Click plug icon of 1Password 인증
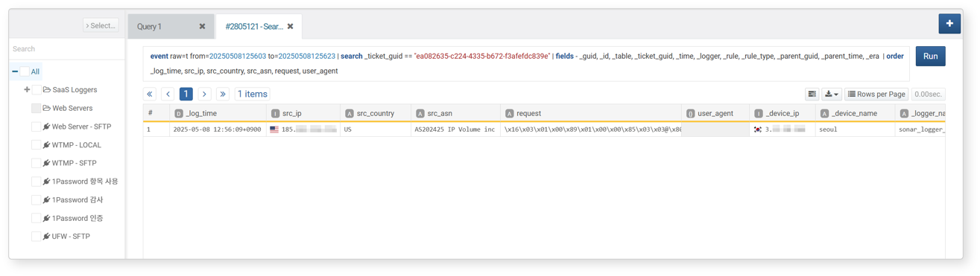 [x=46, y=218]
